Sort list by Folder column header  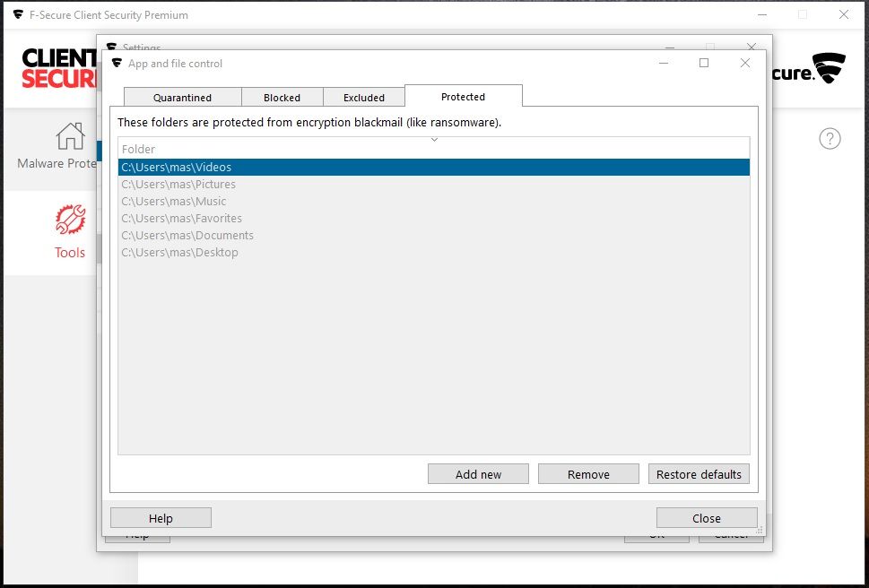click(434, 149)
